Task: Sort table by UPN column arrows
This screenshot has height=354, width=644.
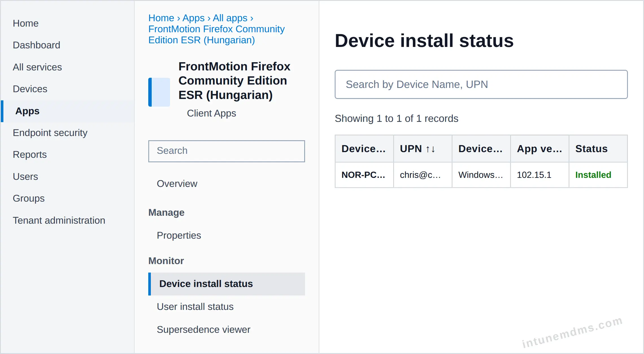Action: pos(430,149)
